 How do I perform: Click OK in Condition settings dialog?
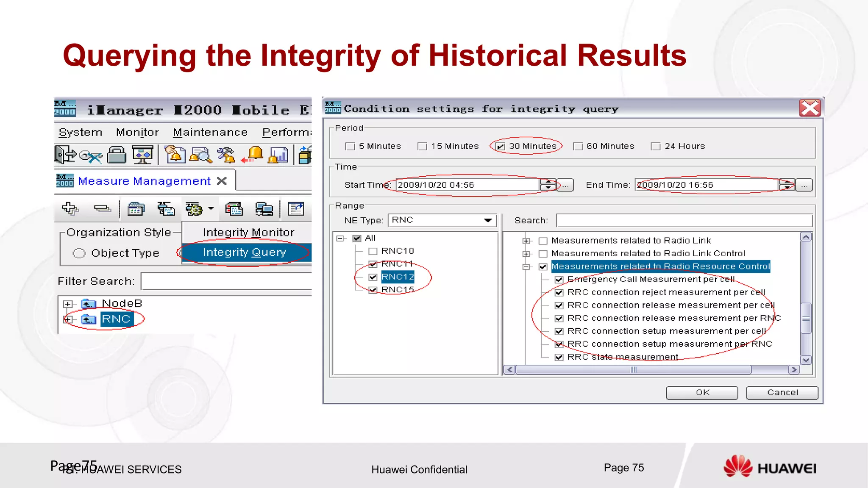(x=702, y=393)
